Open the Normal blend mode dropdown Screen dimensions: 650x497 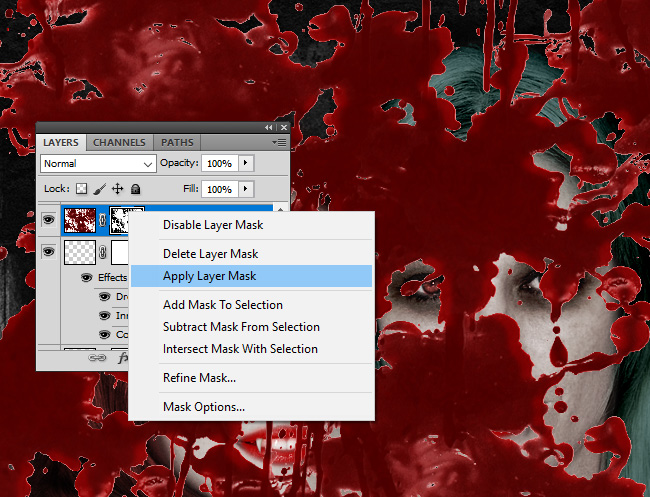click(98, 163)
